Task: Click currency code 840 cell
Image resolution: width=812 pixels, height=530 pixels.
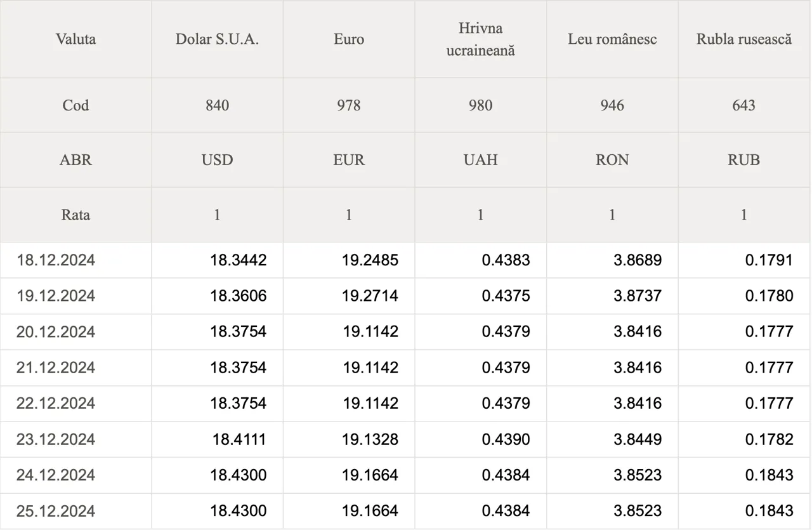Action: [217, 105]
